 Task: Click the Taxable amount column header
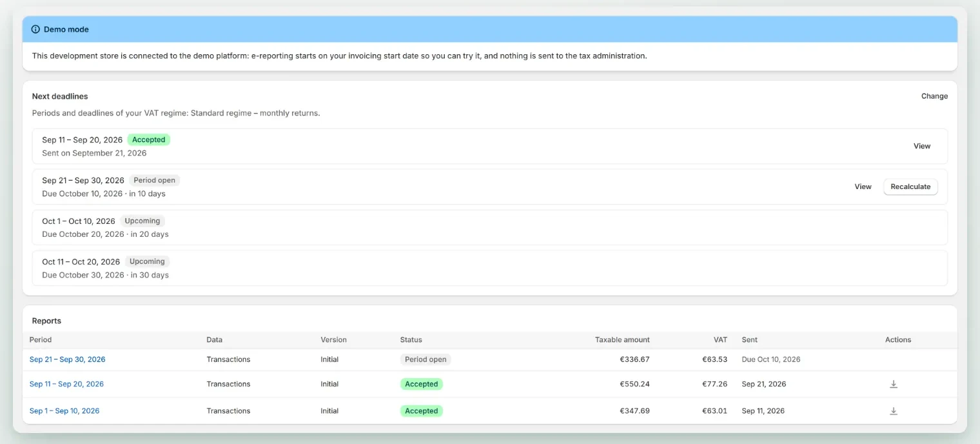tap(622, 339)
